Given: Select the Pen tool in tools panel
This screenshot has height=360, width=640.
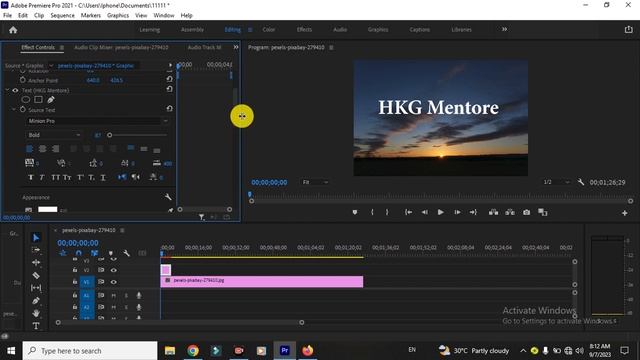Looking at the screenshot, I should (36, 300).
